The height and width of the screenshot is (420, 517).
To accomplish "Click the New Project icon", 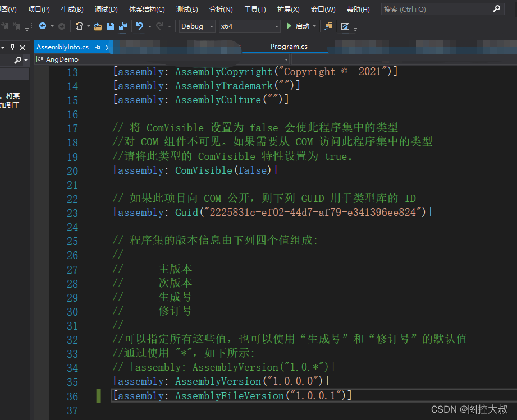I will (x=79, y=26).
